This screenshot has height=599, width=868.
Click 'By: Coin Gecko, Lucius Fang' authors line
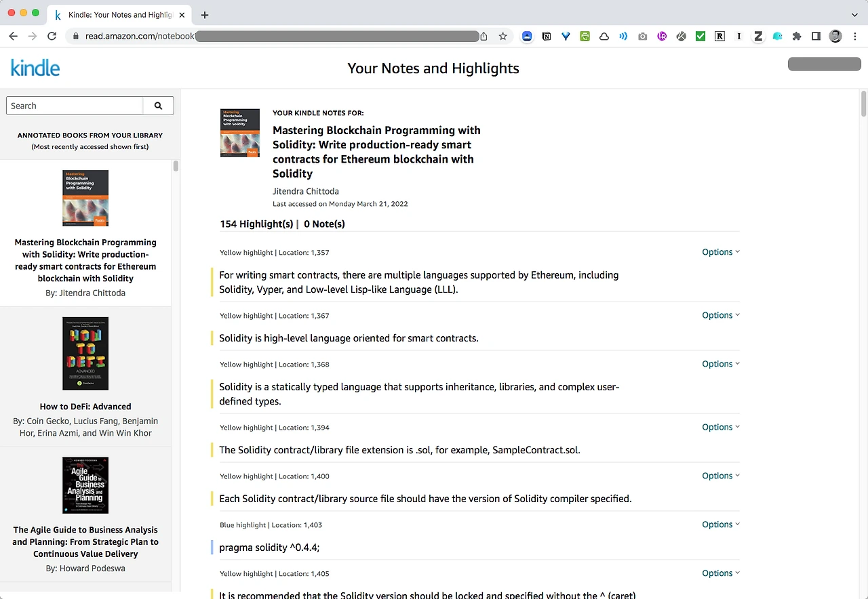[x=85, y=427]
